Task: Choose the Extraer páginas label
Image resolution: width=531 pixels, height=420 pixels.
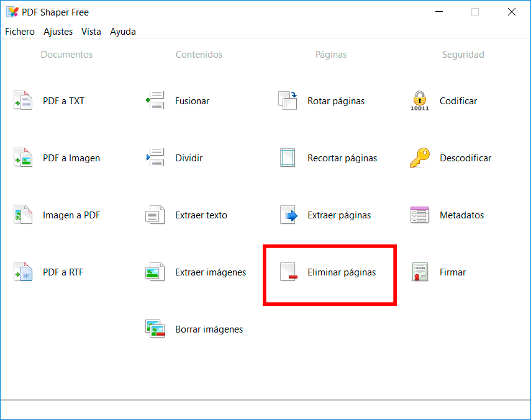Action: tap(339, 215)
